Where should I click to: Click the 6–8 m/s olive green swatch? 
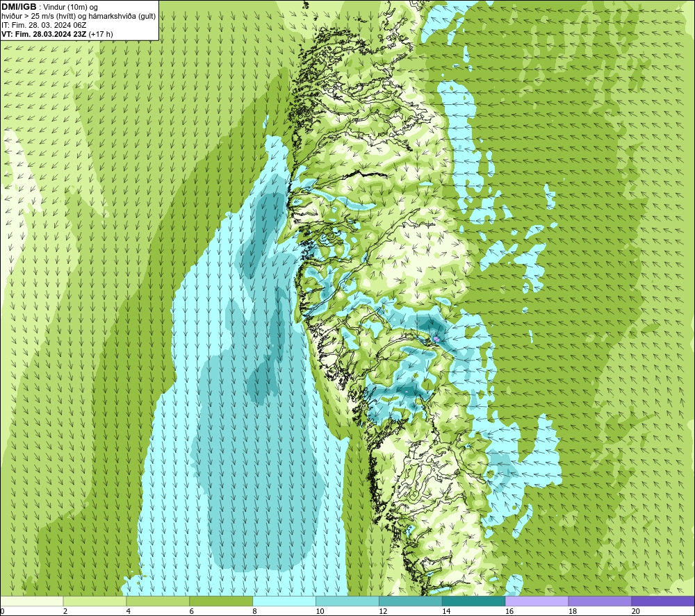[x=221, y=601]
